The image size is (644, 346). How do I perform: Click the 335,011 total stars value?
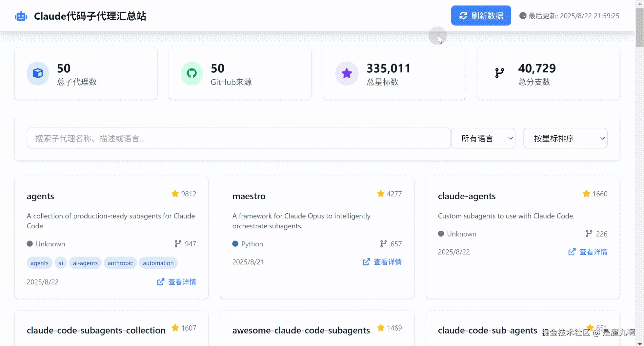click(389, 68)
